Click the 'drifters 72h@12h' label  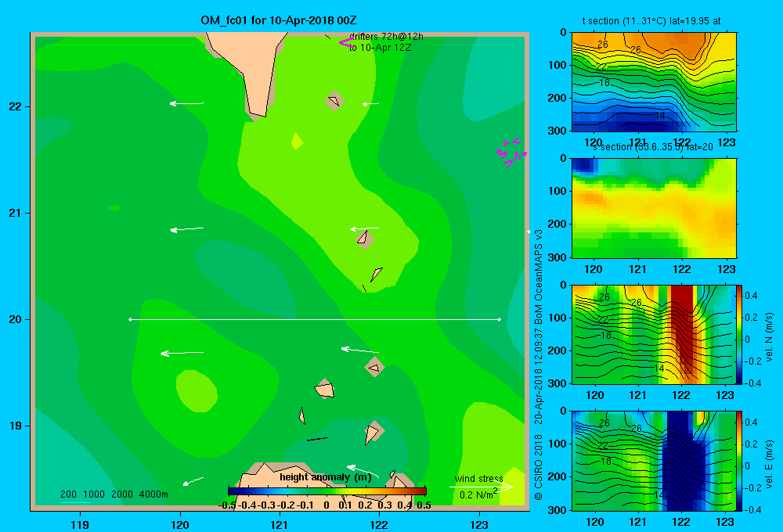(387, 37)
